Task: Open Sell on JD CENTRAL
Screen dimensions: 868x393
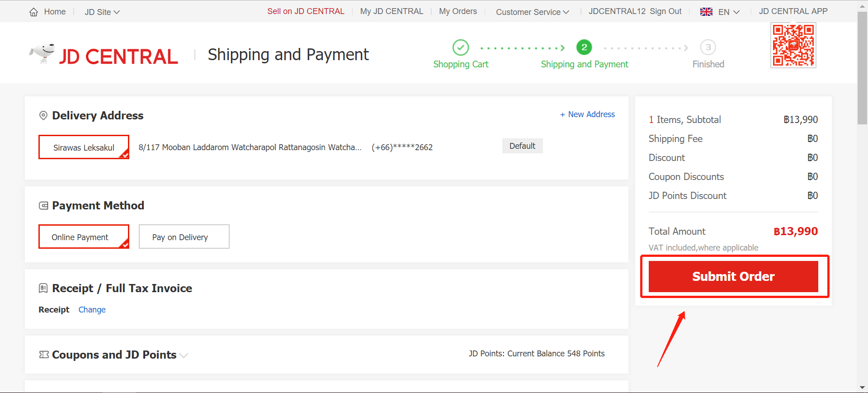Action: (306, 11)
